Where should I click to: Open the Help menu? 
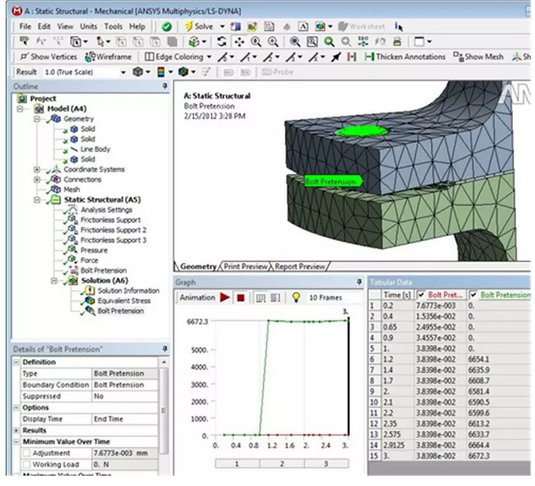[x=137, y=27]
